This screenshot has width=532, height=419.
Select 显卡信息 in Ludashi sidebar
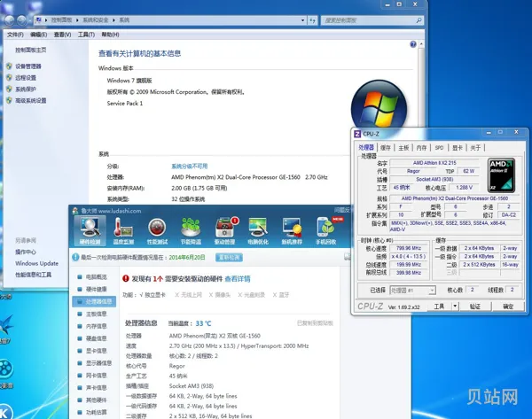pyautogui.click(x=92, y=351)
